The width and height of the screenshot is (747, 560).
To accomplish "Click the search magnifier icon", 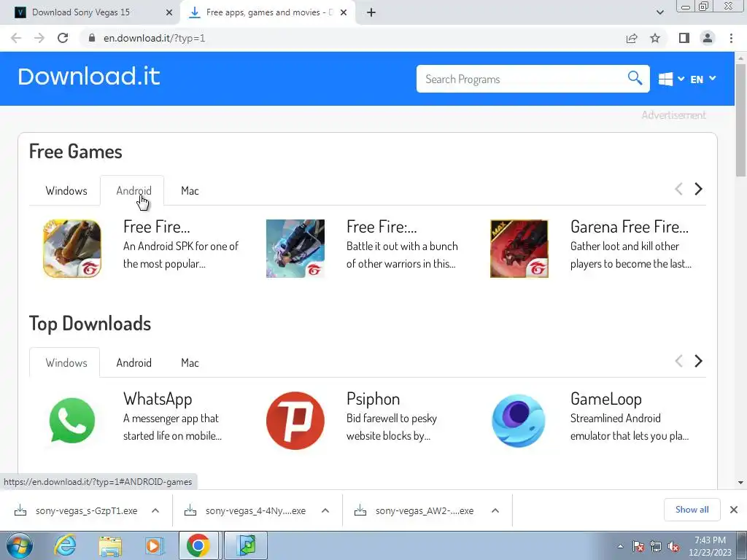I will click(x=635, y=77).
